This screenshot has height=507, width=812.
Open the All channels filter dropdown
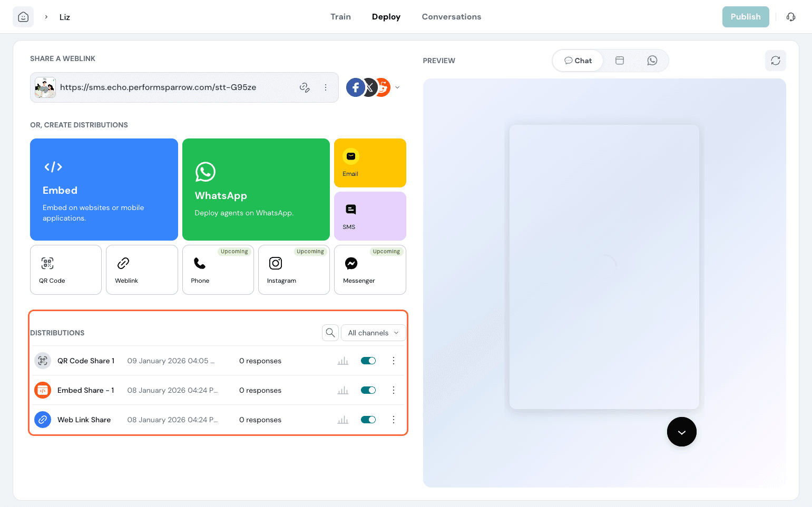[x=373, y=333]
